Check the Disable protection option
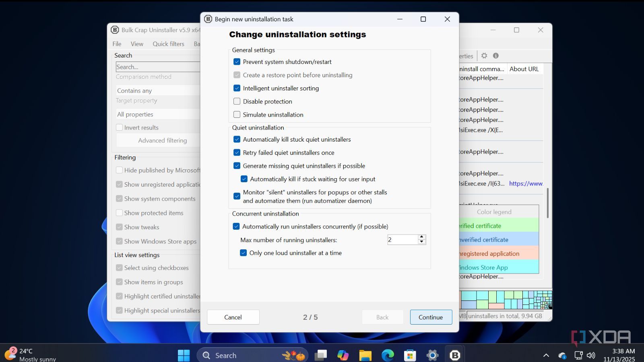Image resolution: width=644 pixels, height=362 pixels. (x=237, y=101)
